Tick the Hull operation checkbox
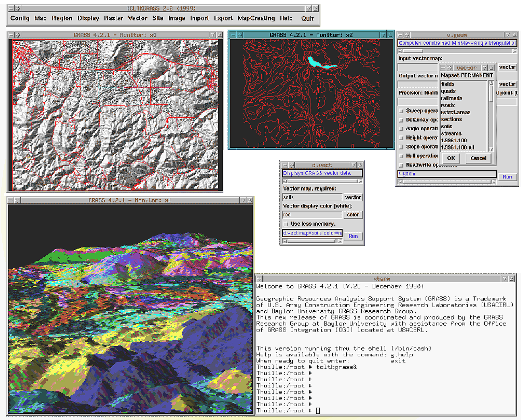Screen dimensions: 521x420 pos(401,156)
